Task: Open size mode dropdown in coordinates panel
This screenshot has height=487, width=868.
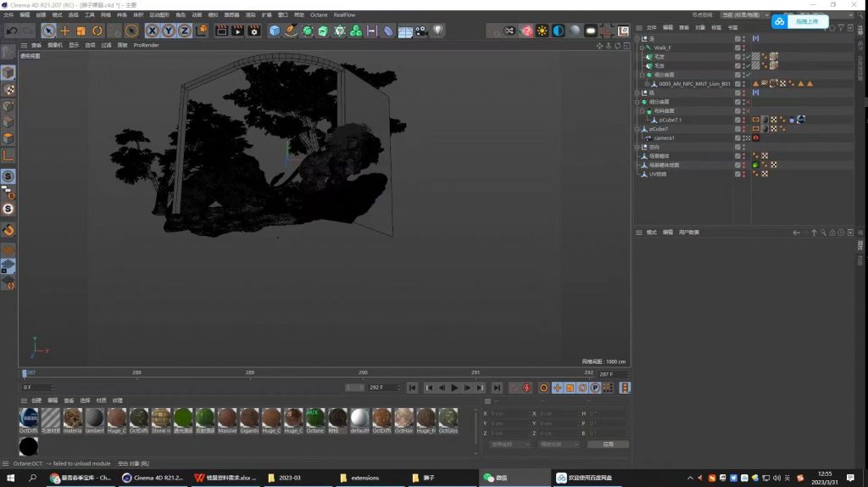Action: coord(559,445)
